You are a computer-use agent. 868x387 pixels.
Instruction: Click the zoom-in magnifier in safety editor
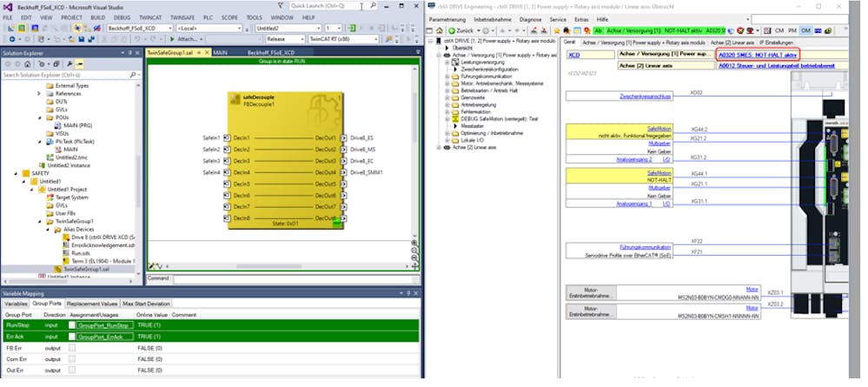tap(415, 244)
